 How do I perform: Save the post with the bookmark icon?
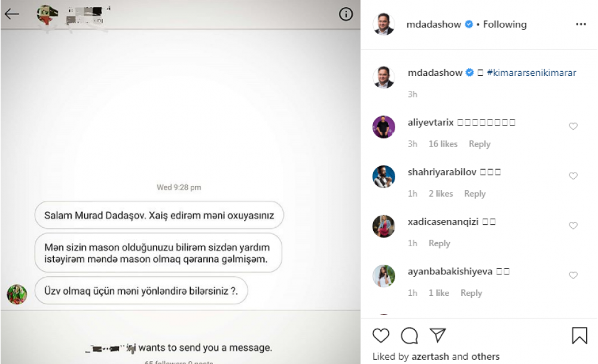[579, 335]
